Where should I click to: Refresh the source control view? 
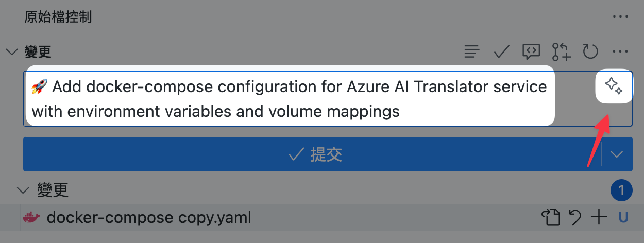(590, 51)
